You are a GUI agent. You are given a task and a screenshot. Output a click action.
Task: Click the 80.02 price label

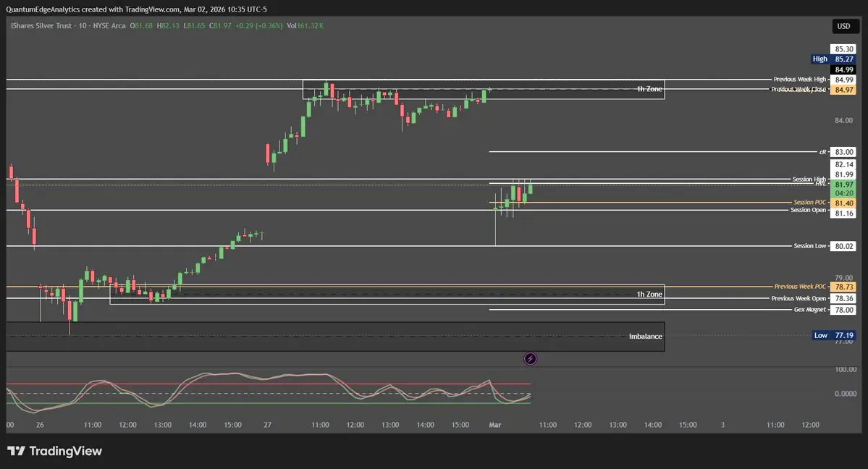click(843, 246)
